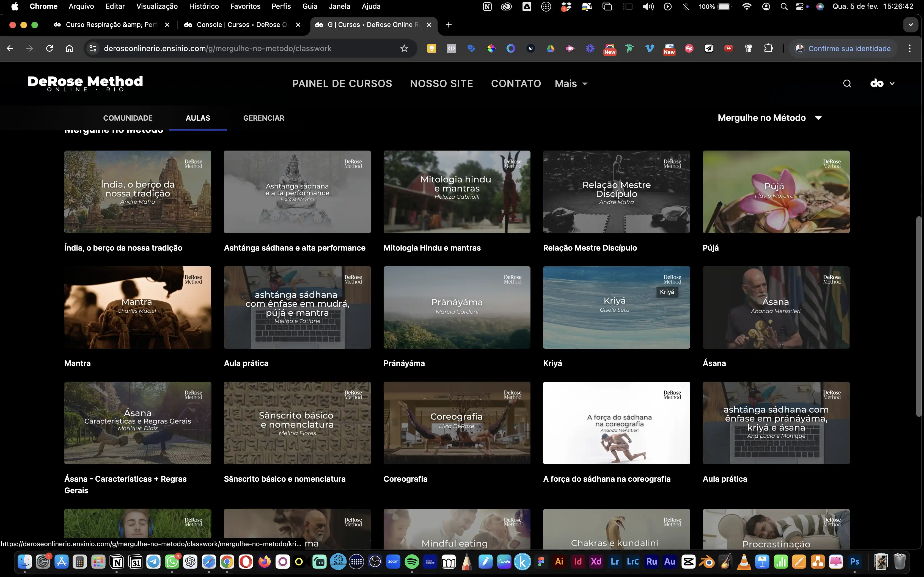Click the page's vertical scrollbar
The height and width of the screenshot is (577, 924).
[x=919, y=317]
